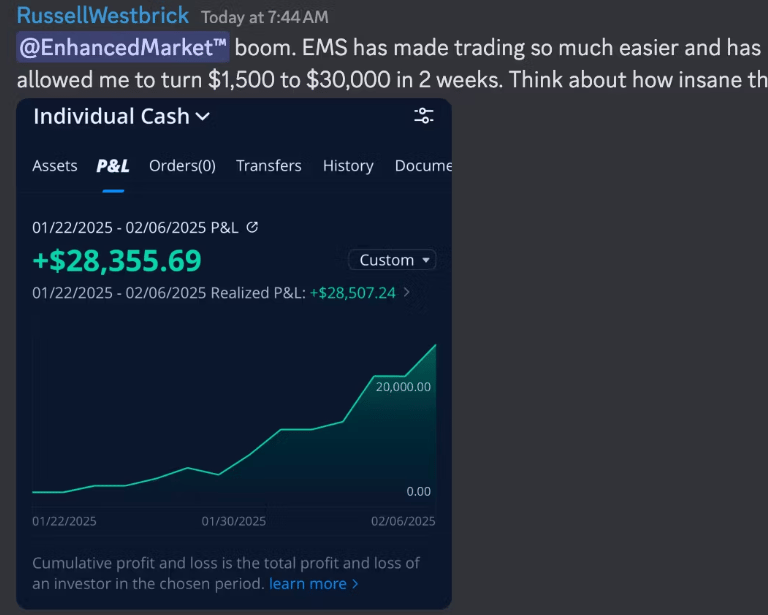Click the +$28,355.69 total P&L figure
This screenshot has width=768, height=615.
click(x=117, y=261)
